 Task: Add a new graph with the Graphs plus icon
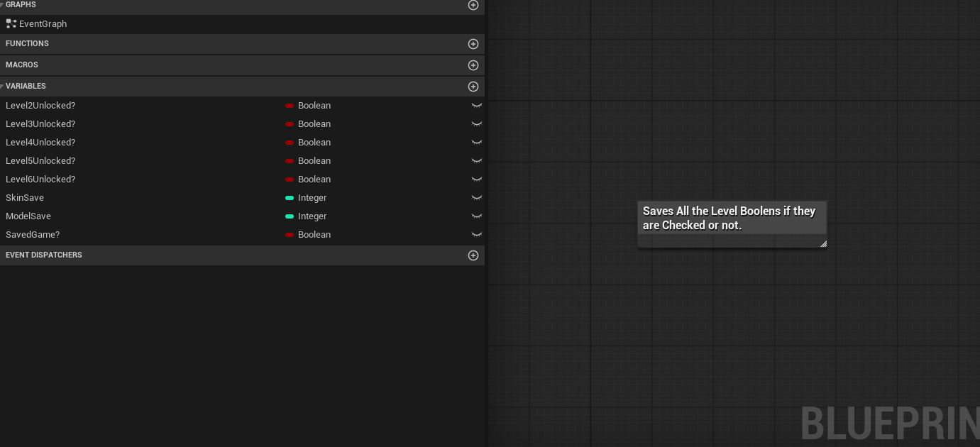pos(473,5)
